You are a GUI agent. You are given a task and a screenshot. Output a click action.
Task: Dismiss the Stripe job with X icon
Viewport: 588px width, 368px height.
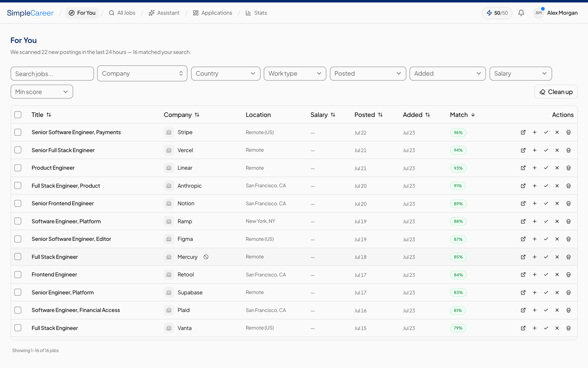[x=557, y=132]
